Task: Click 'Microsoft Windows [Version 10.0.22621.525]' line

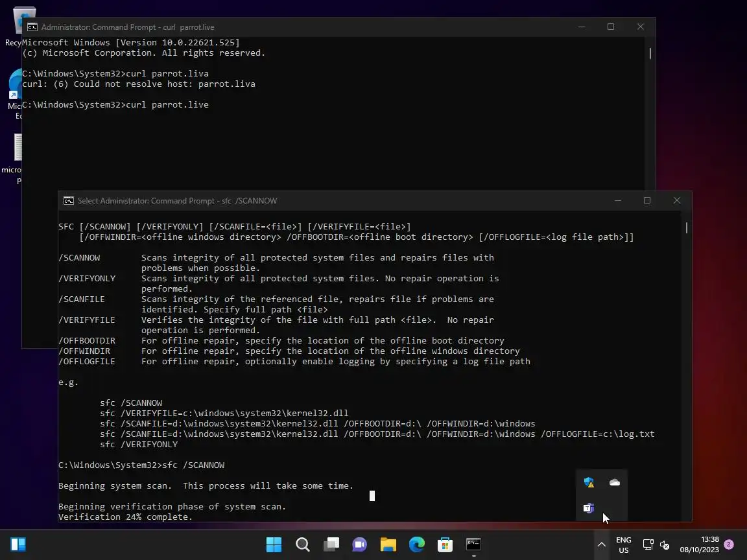Action: tap(131, 43)
